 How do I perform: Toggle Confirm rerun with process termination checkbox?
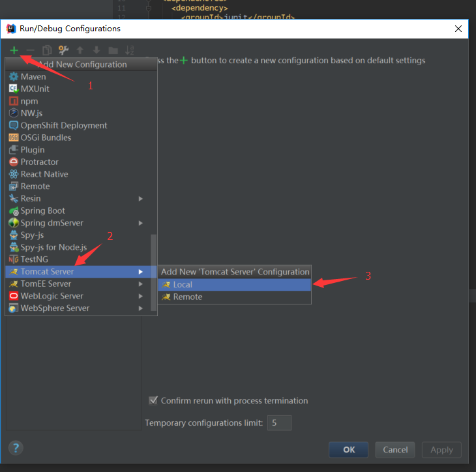(x=153, y=400)
